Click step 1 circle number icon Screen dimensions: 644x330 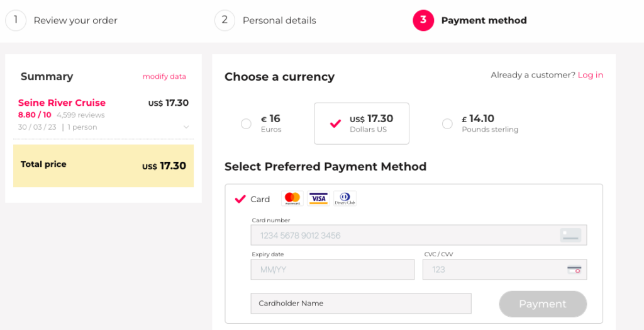click(x=16, y=20)
